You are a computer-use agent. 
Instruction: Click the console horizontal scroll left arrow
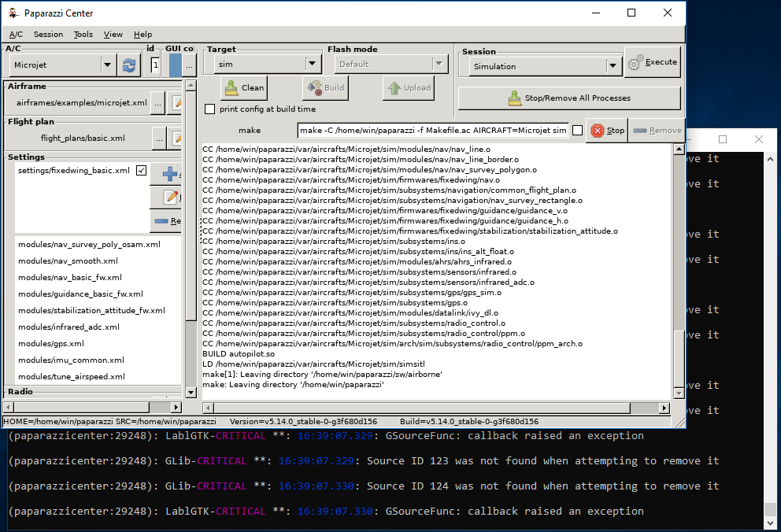pyautogui.click(x=208, y=408)
